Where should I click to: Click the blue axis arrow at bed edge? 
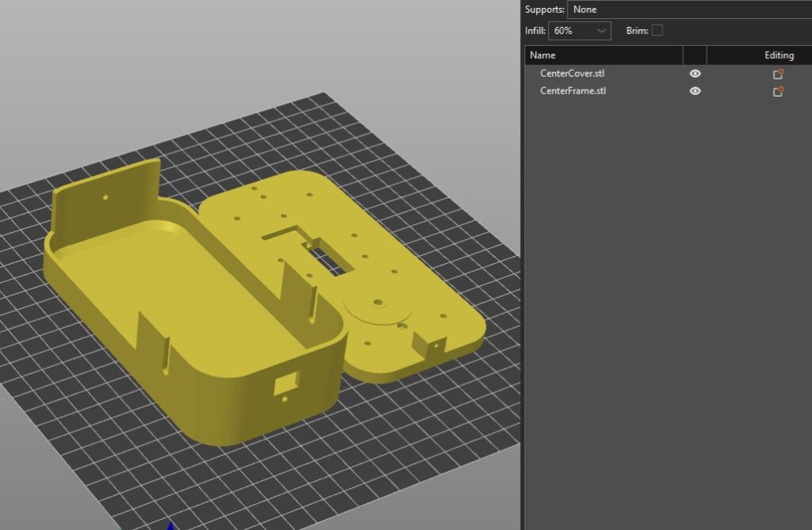point(169,524)
